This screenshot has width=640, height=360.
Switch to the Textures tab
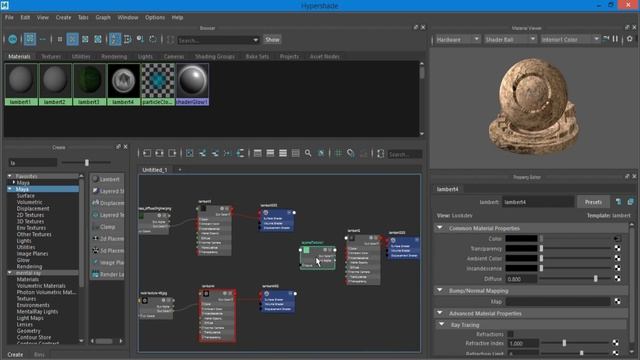[x=51, y=56]
